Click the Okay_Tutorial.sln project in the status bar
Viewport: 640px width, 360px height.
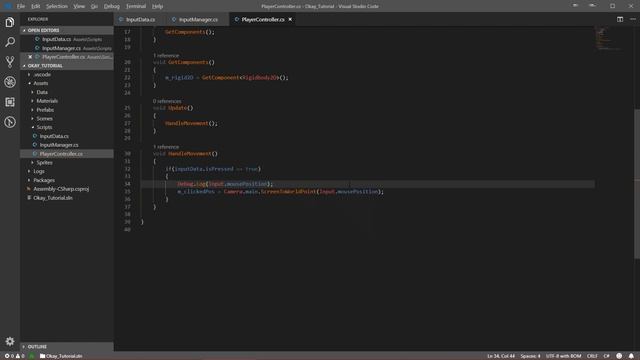[61, 356]
